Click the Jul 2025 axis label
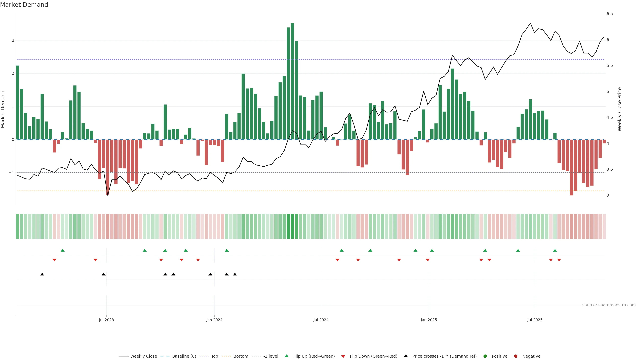 pos(535,320)
